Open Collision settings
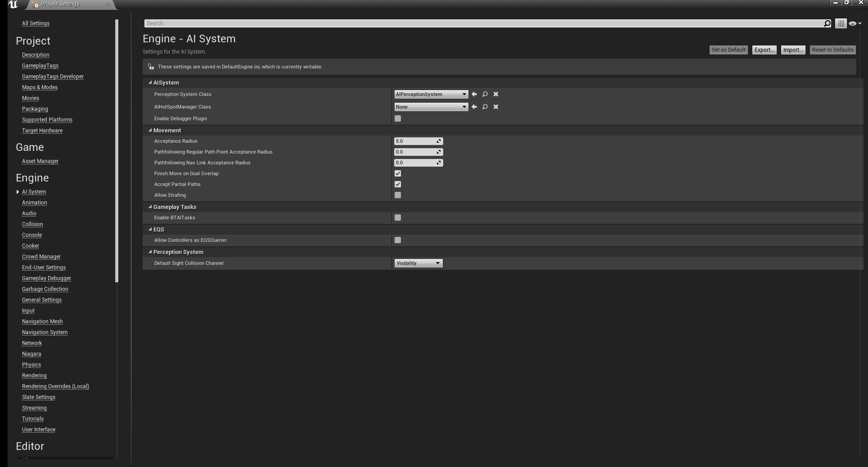 (32, 224)
